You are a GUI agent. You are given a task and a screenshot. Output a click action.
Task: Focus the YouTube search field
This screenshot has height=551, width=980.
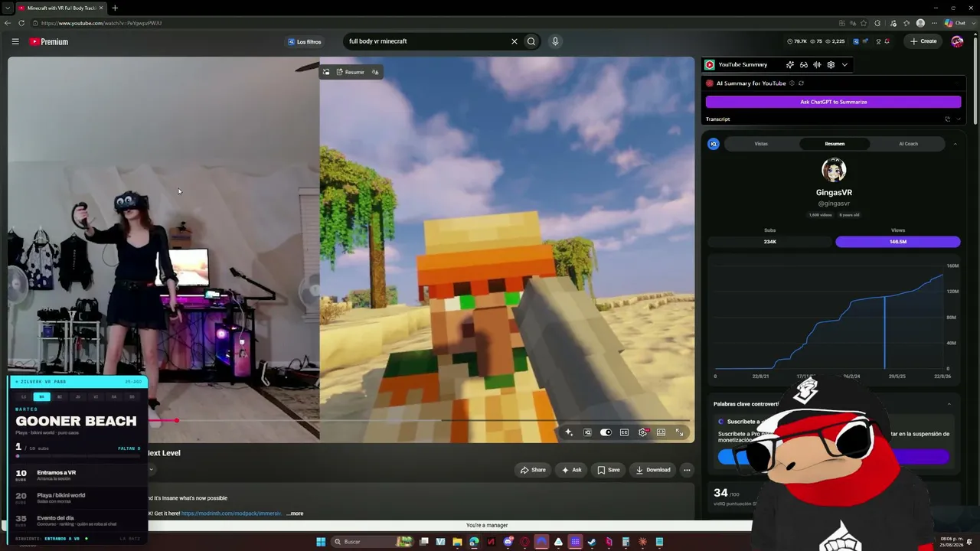click(426, 41)
